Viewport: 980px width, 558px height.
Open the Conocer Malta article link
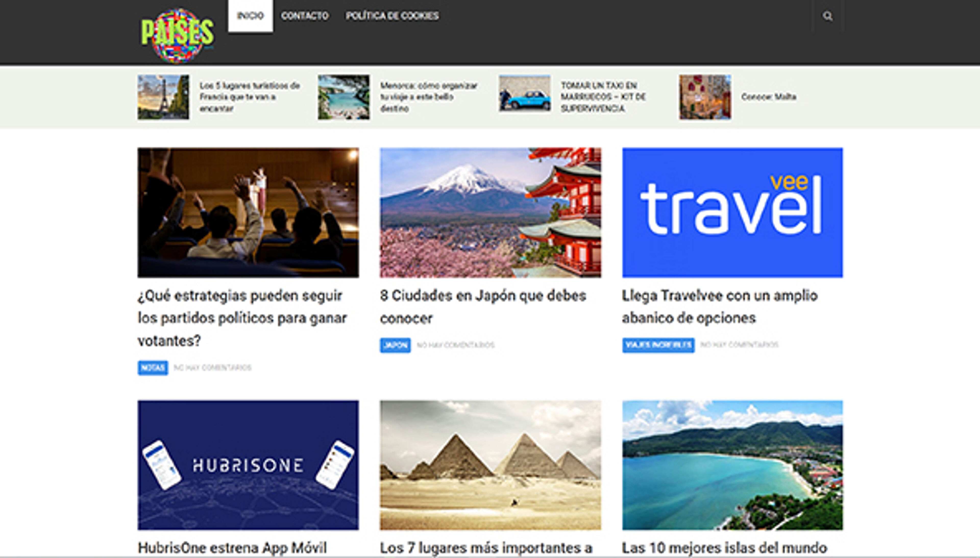coord(768,97)
